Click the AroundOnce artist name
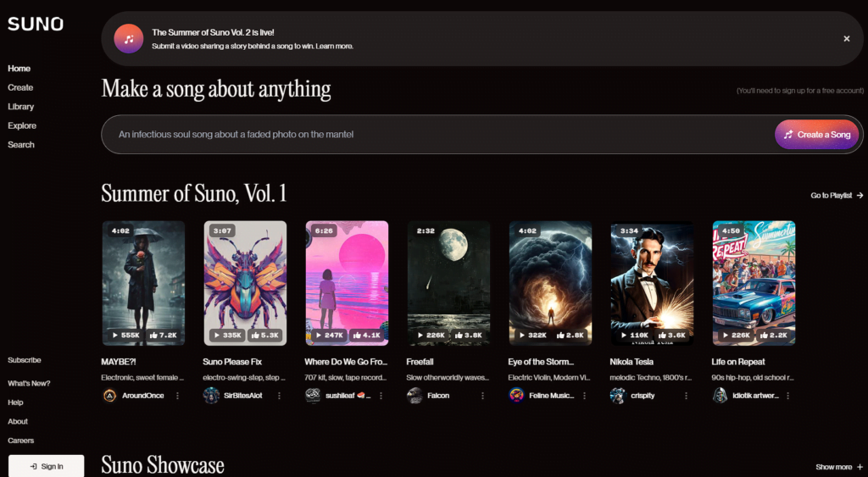 point(142,396)
